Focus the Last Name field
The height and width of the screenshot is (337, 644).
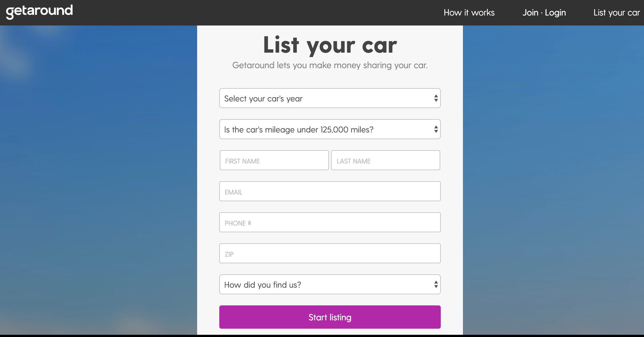[385, 160]
